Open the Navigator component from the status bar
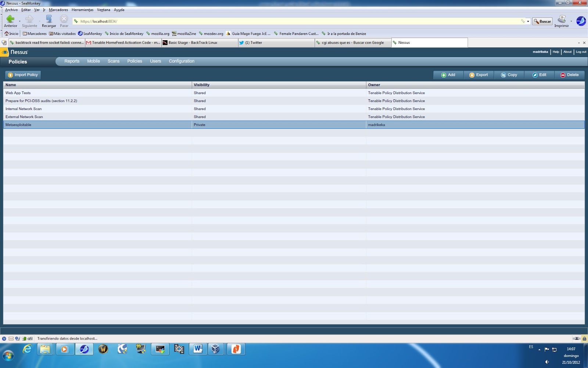The image size is (588, 368). 4,339
